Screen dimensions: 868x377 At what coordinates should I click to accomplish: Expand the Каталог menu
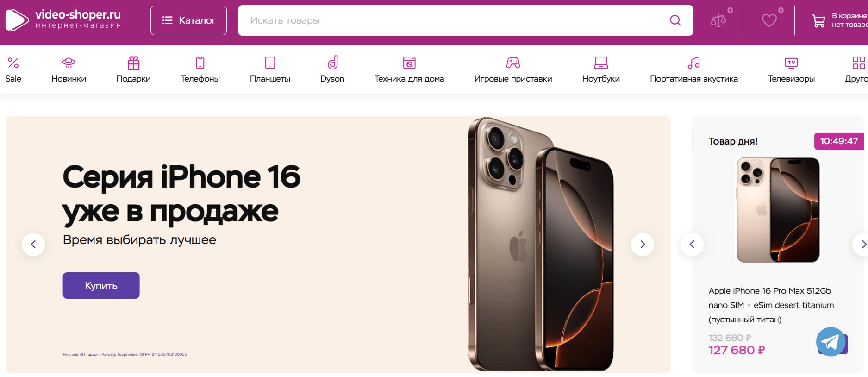[188, 20]
